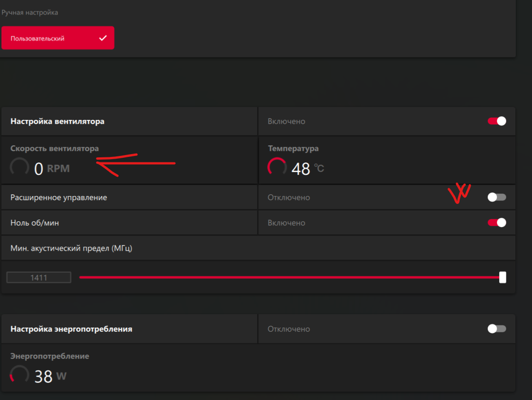This screenshot has width=532, height=400.
Task: Turn on the Настройка энергопотребления switch
Action: (x=496, y=329)
